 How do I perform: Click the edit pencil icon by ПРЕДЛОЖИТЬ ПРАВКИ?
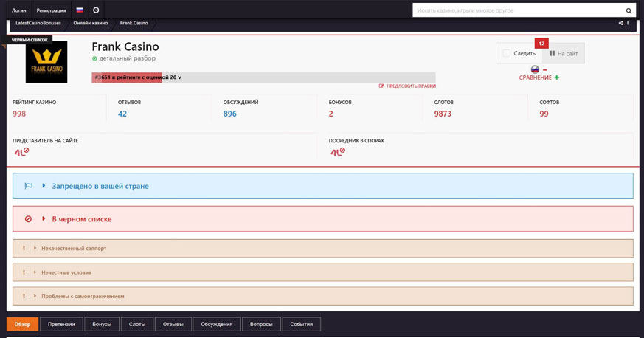click(x=381, y=86)
